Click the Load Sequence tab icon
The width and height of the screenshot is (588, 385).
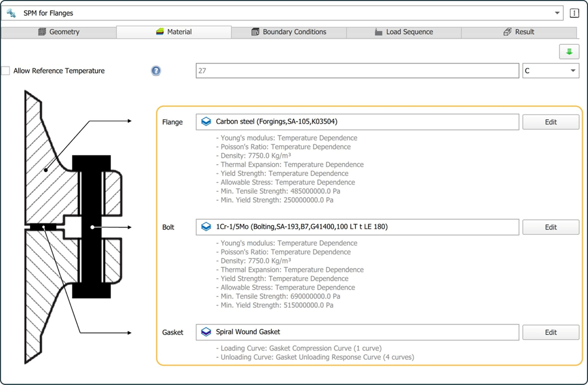(x=378, y=32)
